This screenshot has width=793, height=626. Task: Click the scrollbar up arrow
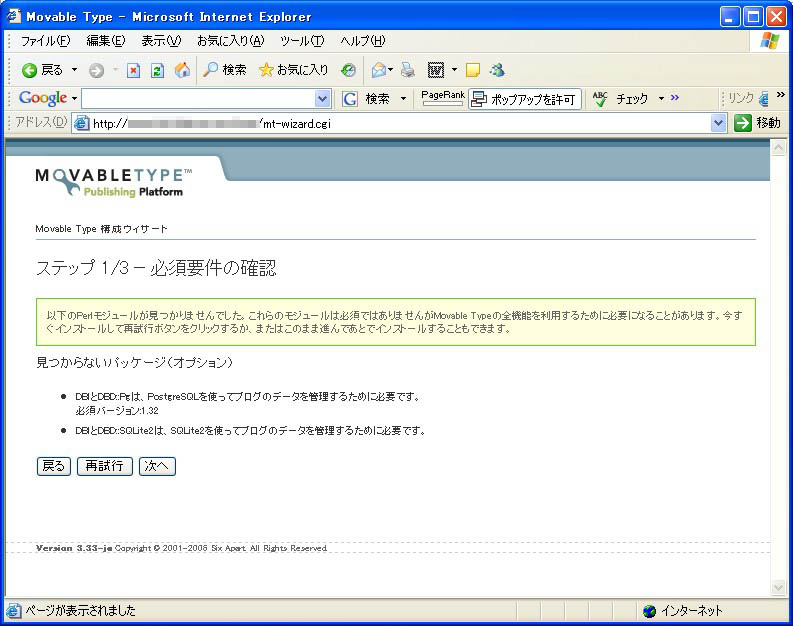[x=778, y=147]
